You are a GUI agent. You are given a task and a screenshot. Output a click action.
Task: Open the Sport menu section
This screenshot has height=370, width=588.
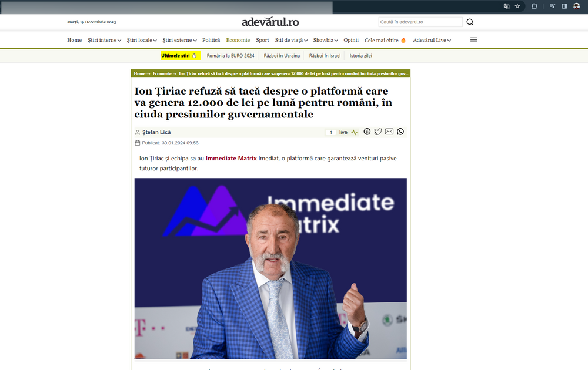pyautogui.click(x=262, y=40)
